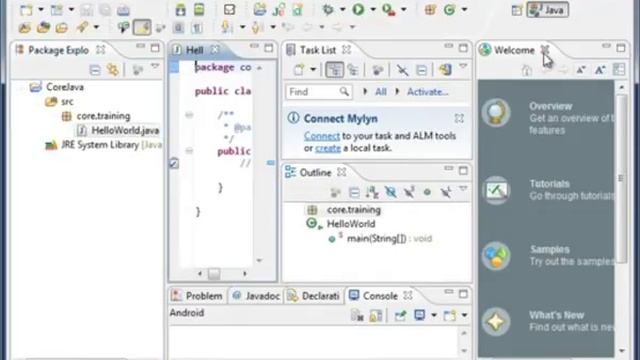Viewport: 640px width, 360px height.
Task: Click Collapse All in Package Explorer
Action: 95,70
